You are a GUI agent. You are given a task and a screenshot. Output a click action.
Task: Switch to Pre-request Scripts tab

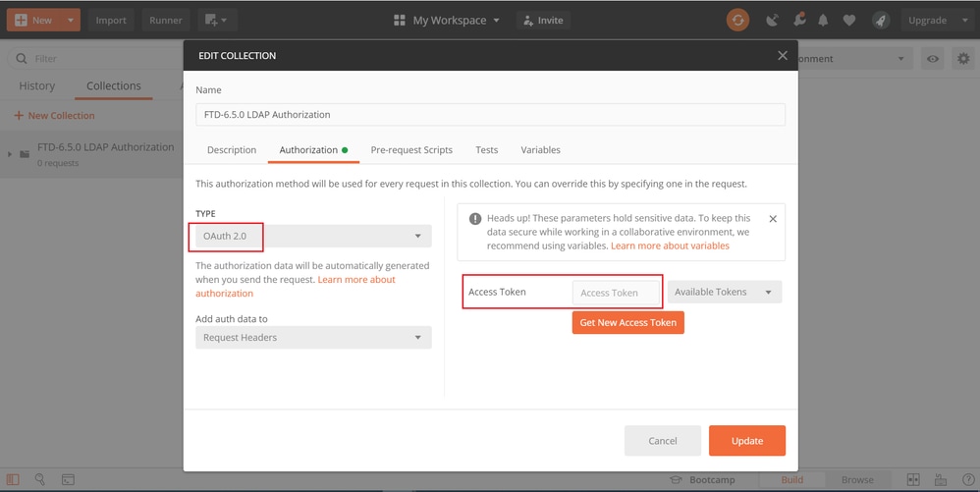tap(411, 150)
